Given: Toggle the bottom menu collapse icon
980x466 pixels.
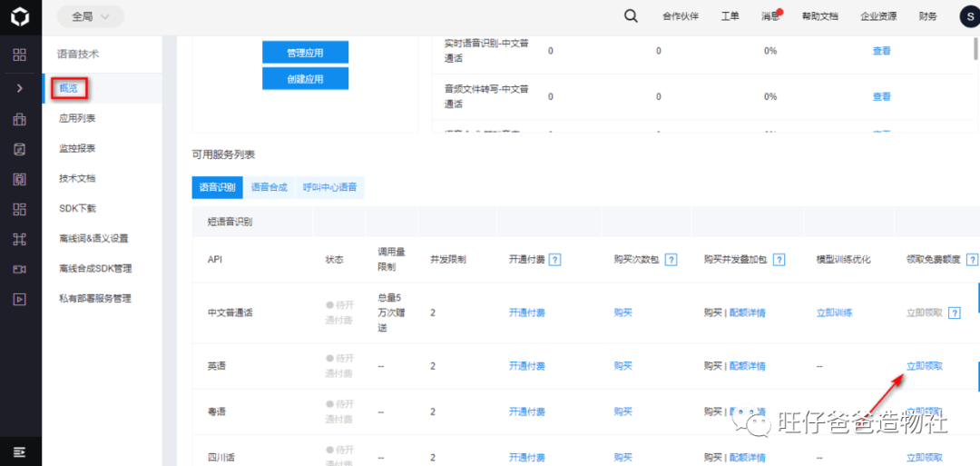Looking at the screenshot, I should coord(20,451).
